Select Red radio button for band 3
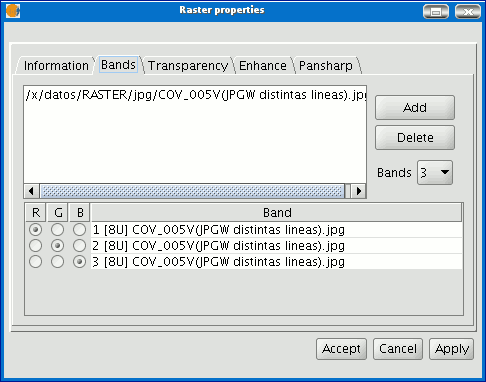This screenshot has height=382, width=486. click(36, 262)
